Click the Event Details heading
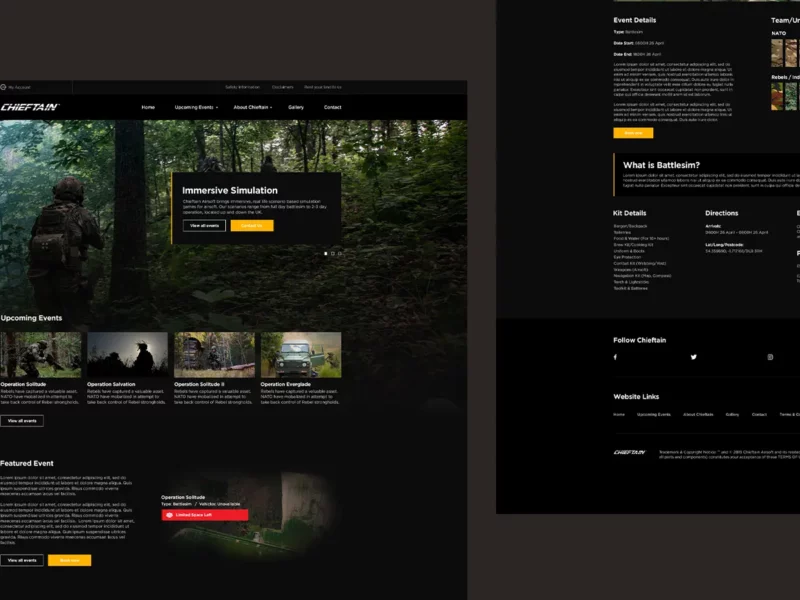Screen dimensions: 800x600 pyautogui.click(x=635, y=20)
